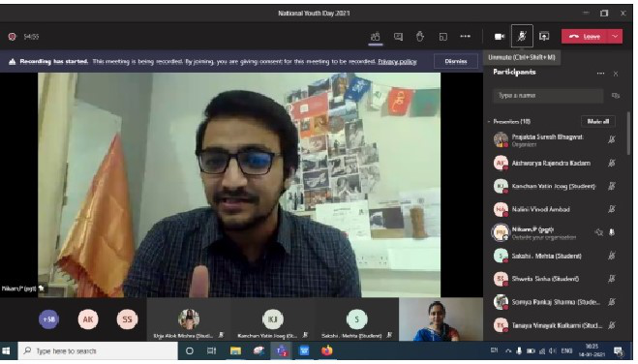
Task: Open the breakout rooms icon
Action: click(443, 37)
